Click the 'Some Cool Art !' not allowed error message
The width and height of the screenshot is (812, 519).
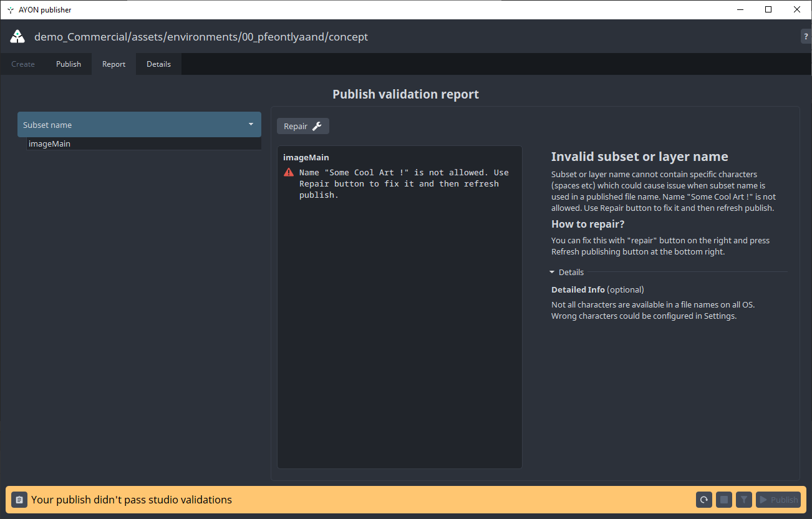coord(404,183)
